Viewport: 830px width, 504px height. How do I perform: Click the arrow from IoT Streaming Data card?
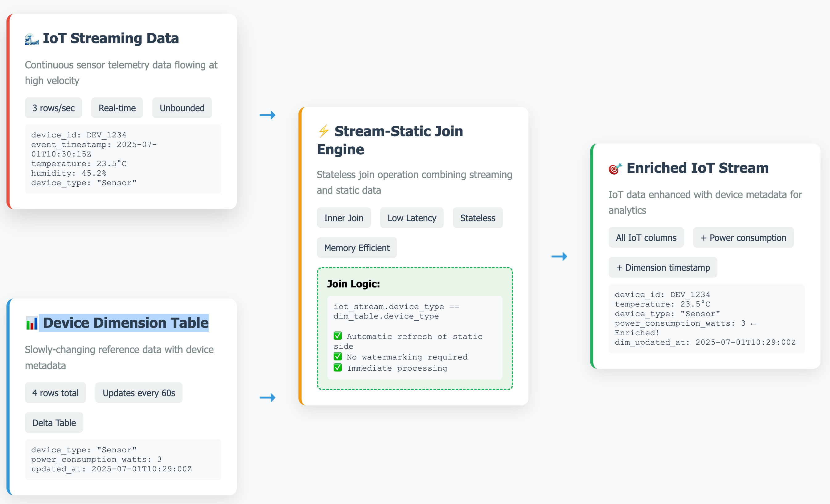(267, 115)
